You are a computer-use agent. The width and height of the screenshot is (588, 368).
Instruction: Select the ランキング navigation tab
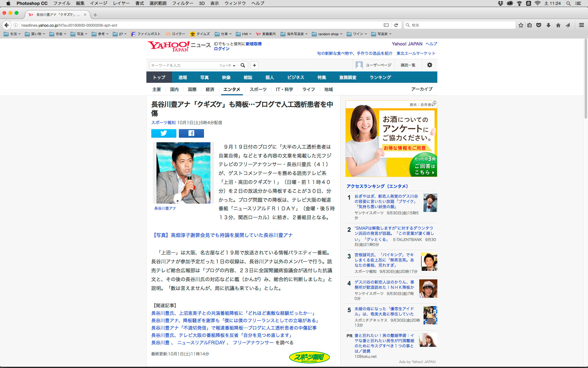click(380, 77)
